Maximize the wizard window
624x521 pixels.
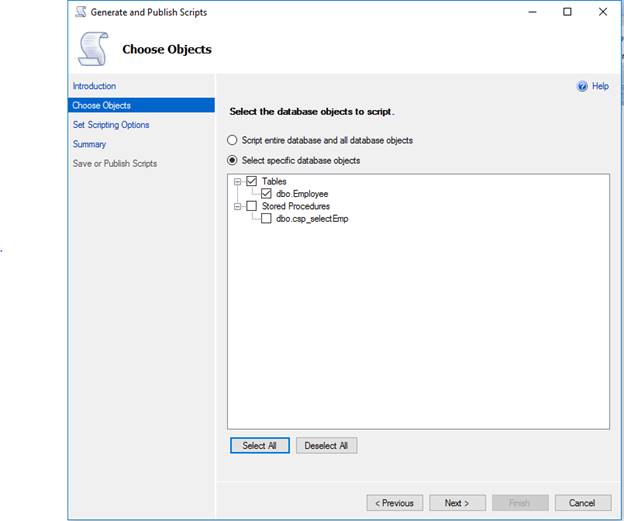tap(567, 12)
